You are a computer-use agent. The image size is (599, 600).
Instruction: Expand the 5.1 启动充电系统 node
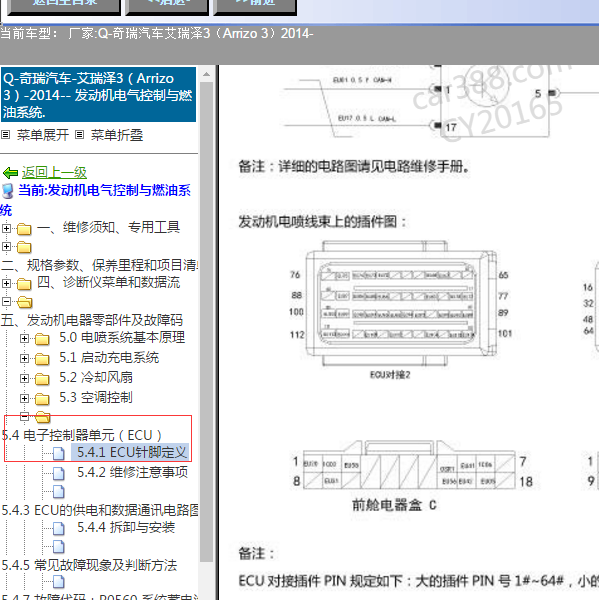[x=24, y=358]
